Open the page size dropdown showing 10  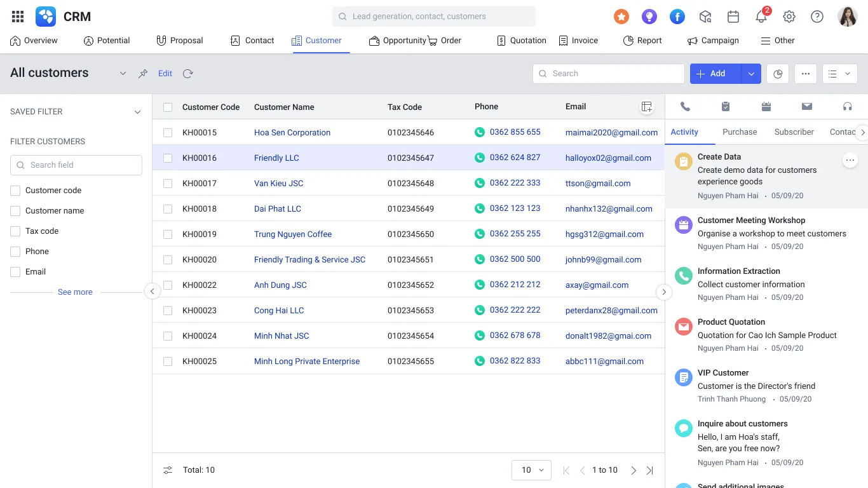531,470
